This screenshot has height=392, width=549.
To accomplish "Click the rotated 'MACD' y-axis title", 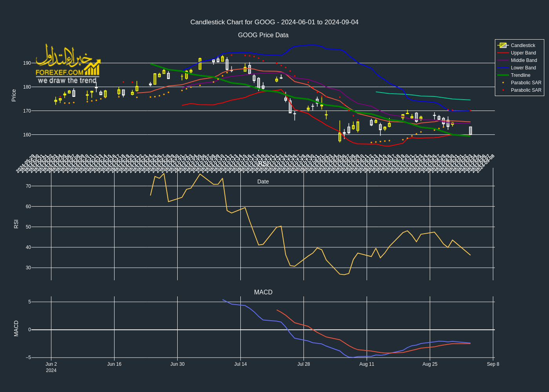I will pos(16,328).
